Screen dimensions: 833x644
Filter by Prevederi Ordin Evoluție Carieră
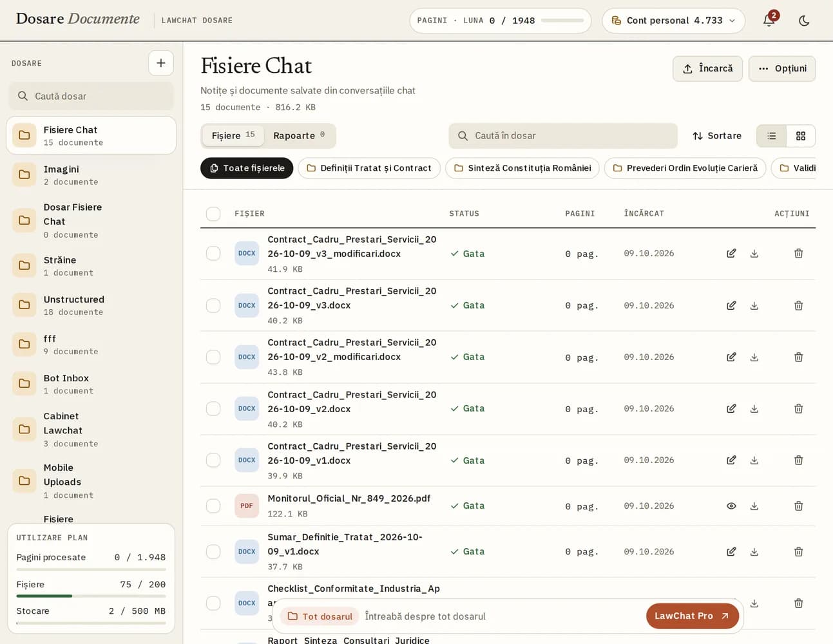point(685,168)
